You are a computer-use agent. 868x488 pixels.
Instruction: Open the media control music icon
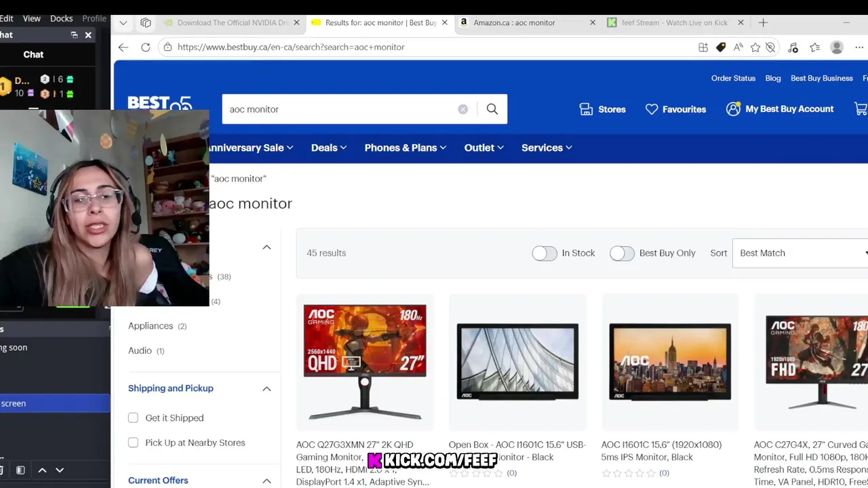click(x=793, y=47)
